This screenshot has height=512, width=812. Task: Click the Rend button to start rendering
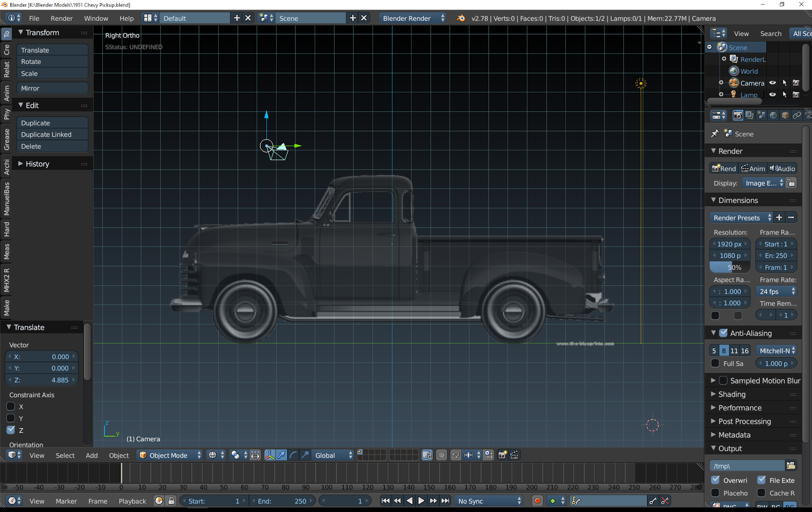click(724, 168)
